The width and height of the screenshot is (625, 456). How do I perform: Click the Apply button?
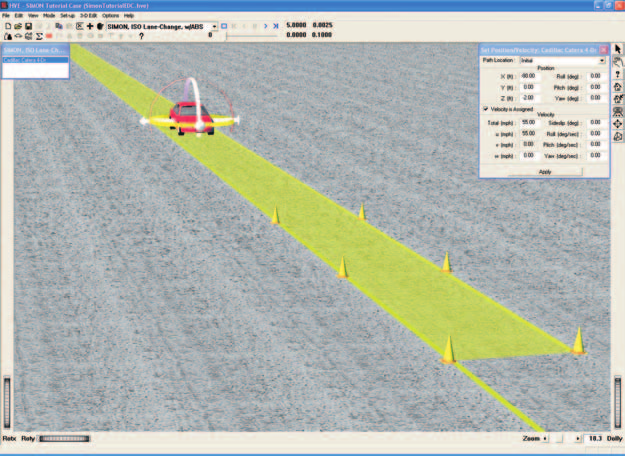point(545,172)
